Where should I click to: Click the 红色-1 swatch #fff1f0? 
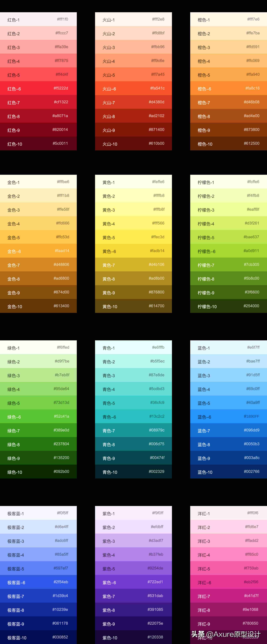[x=38, y=19]
